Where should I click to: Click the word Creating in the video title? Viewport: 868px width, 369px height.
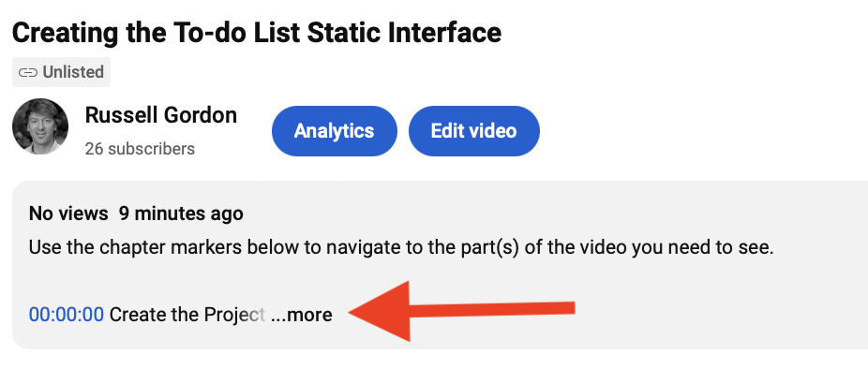point(65,33)
